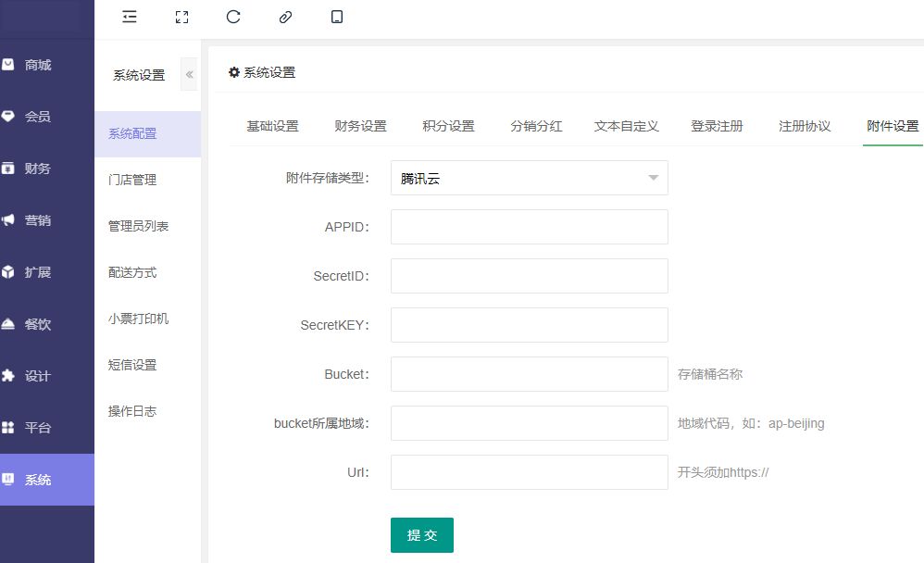924x563 pixels.
Task: Switch to the 基础设置 tab
Action: [272, 126]
